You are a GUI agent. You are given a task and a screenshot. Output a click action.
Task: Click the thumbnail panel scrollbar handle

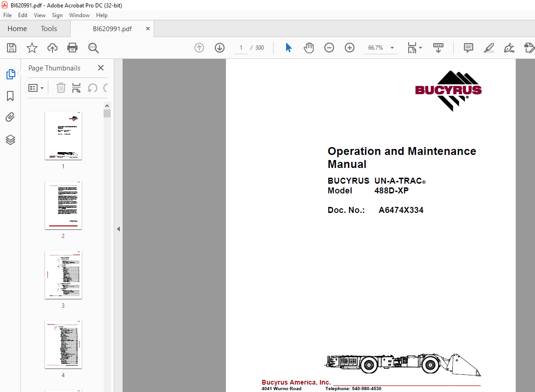point(107,113)
